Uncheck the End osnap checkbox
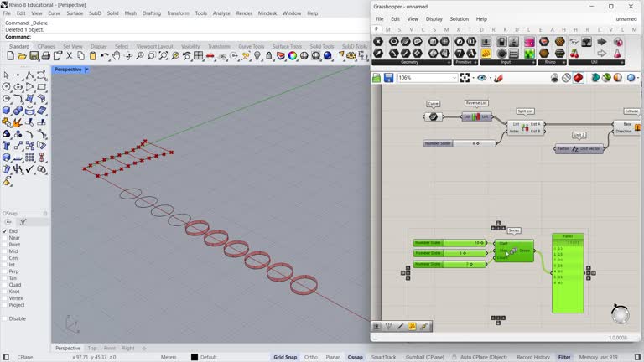This screenshot has width=644, height=362. point(5,231)
